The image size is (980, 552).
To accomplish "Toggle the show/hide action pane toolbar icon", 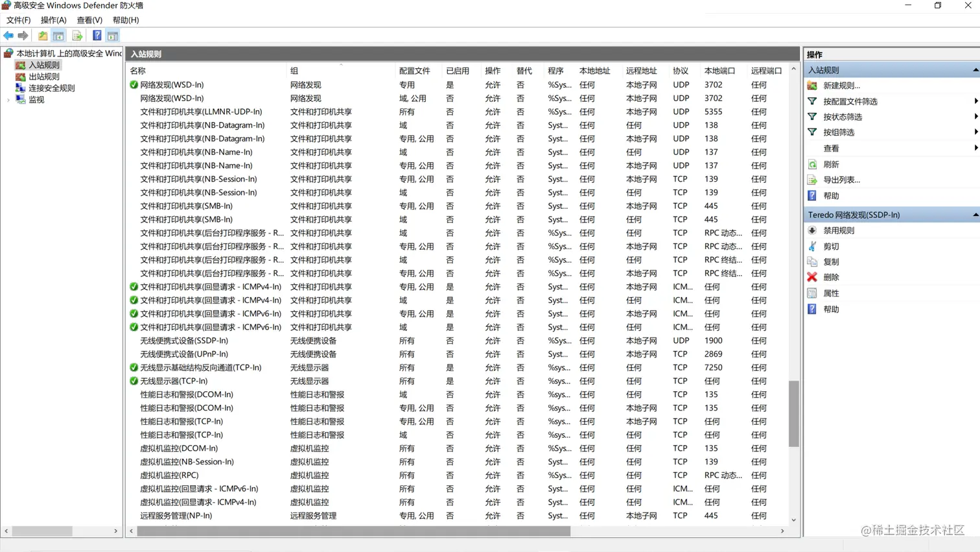I will click(113, 36).
